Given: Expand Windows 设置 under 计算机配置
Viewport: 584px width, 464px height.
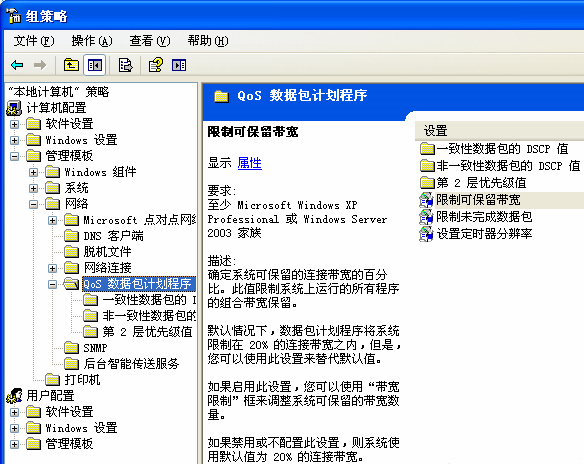Looking at the screenshot, I should (15, 140).
